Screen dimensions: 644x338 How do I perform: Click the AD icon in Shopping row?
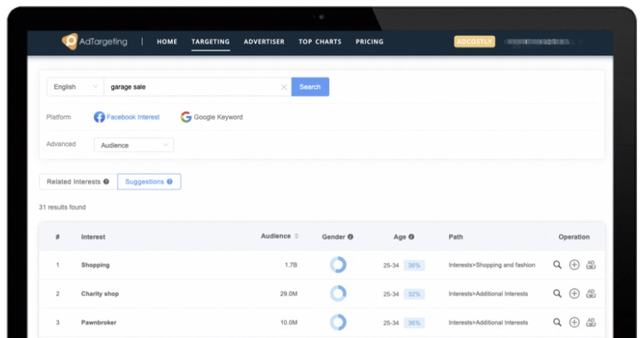(591, 265)
